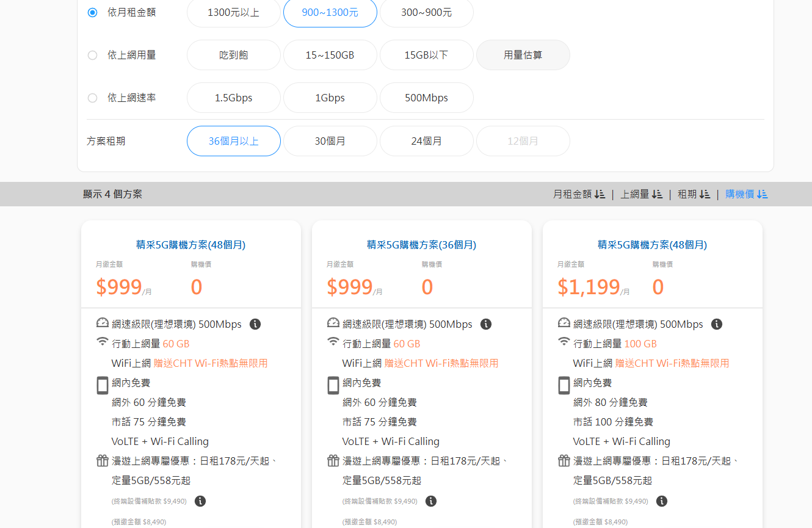
Task: Pick the 15GB以下 data usage option
Action: [427, 55]
